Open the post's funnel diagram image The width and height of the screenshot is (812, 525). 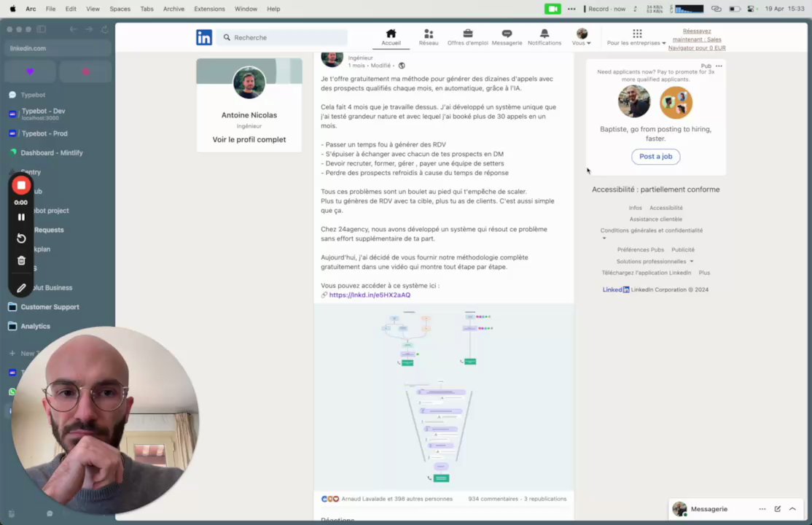pos(444,397)
